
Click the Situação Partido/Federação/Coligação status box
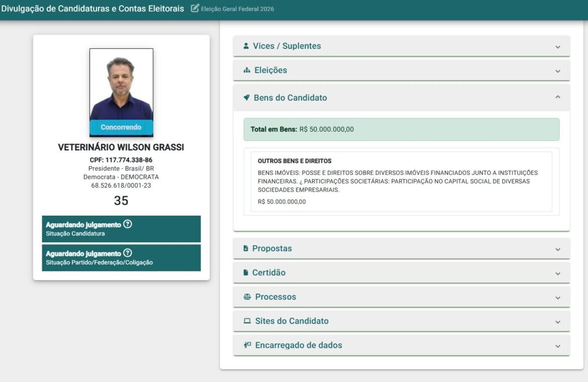121,257
